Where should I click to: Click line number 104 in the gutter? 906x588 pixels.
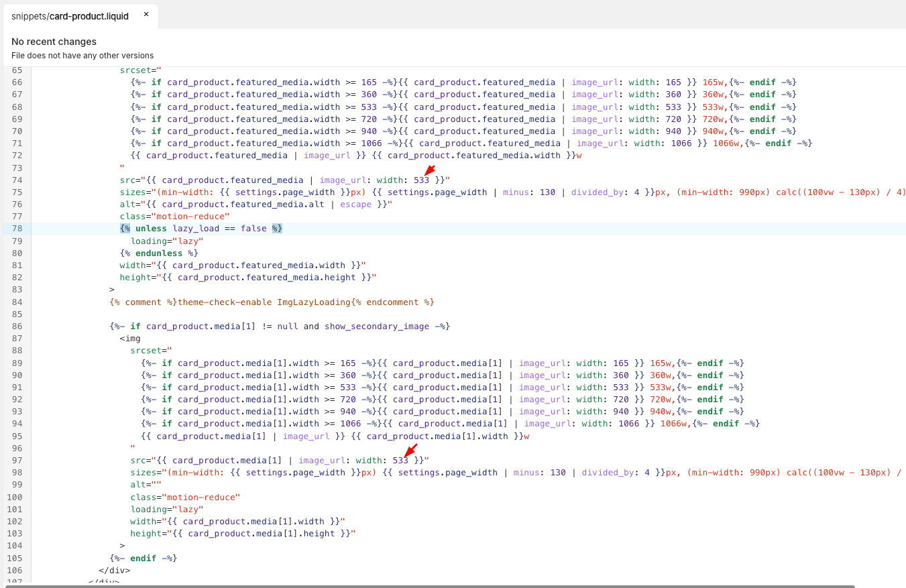tap(15, 546)
